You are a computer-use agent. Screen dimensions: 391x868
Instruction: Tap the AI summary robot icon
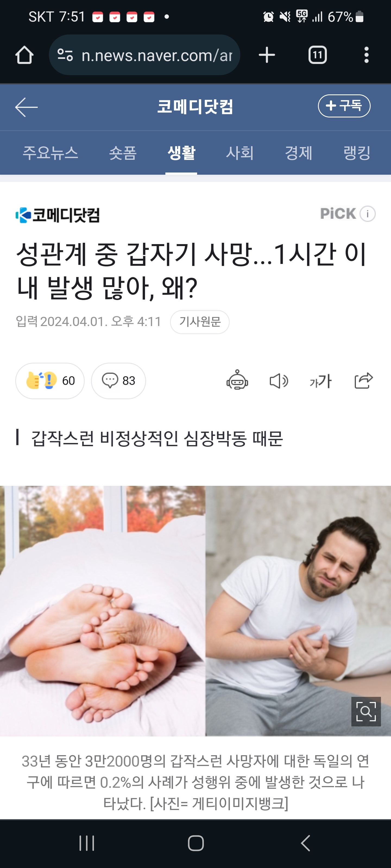coord(237,380)
